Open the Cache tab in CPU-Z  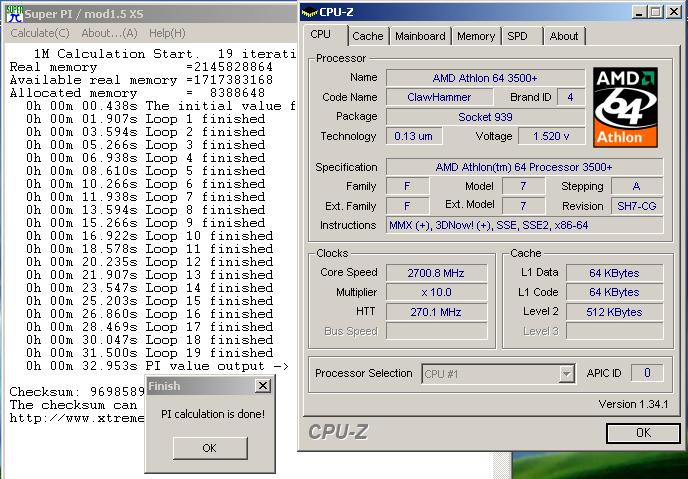point(368,36)
